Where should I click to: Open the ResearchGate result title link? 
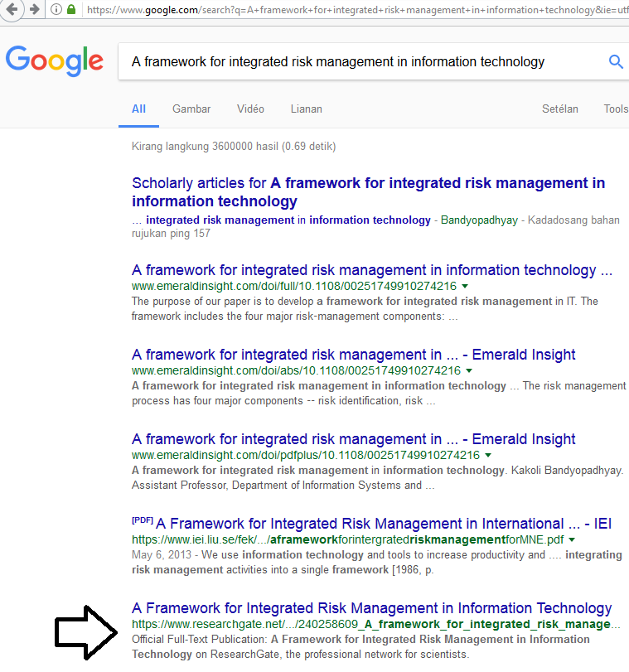pyautogui.click(x=371, y=607)
